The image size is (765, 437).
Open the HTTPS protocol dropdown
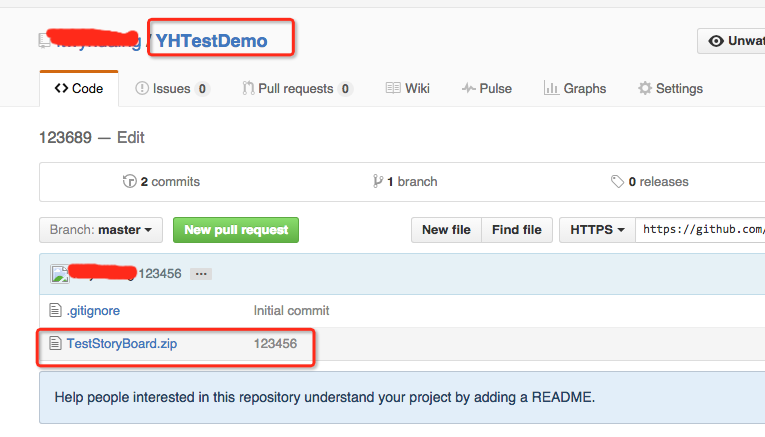click(597, 230)
